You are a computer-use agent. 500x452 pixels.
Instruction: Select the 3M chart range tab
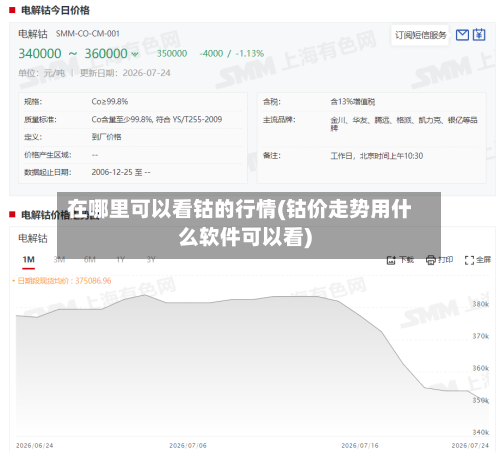pos(59,259)
